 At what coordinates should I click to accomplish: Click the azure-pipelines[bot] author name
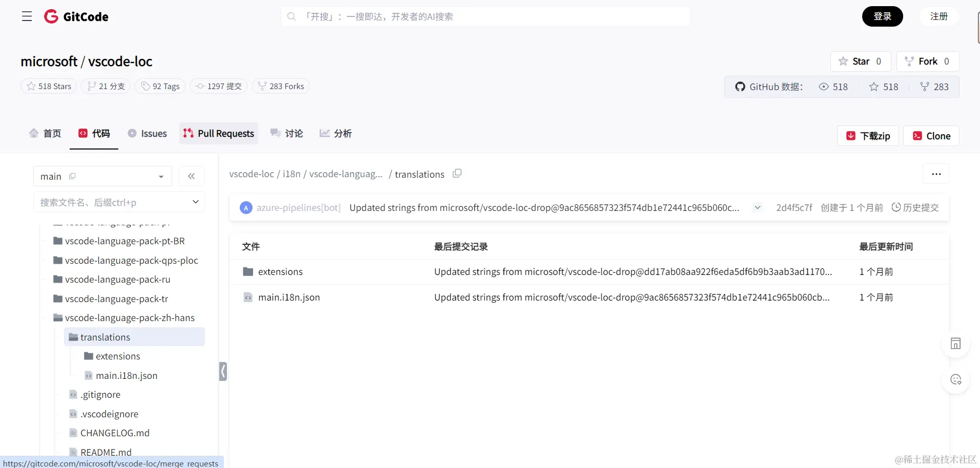pyautogui.click(x=299, y=207)
